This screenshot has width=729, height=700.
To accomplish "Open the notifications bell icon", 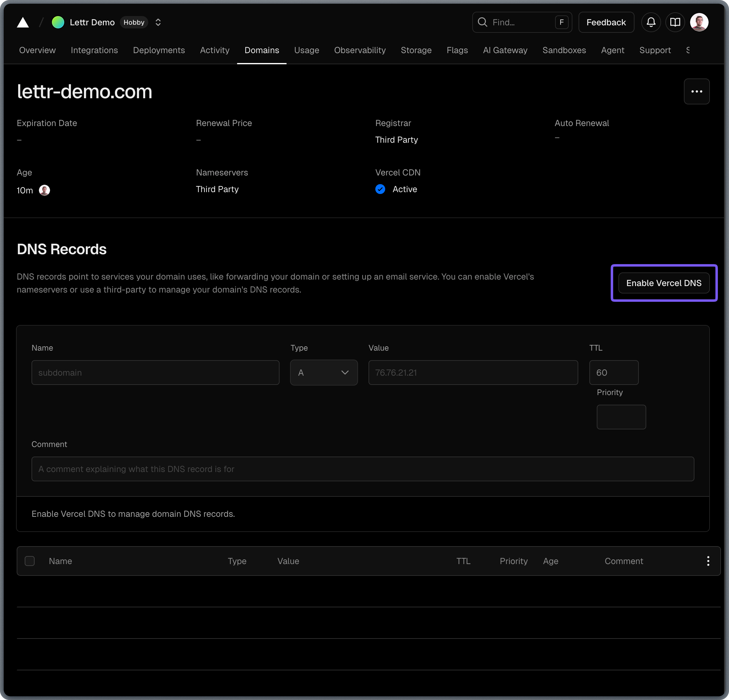I will 651,22.
